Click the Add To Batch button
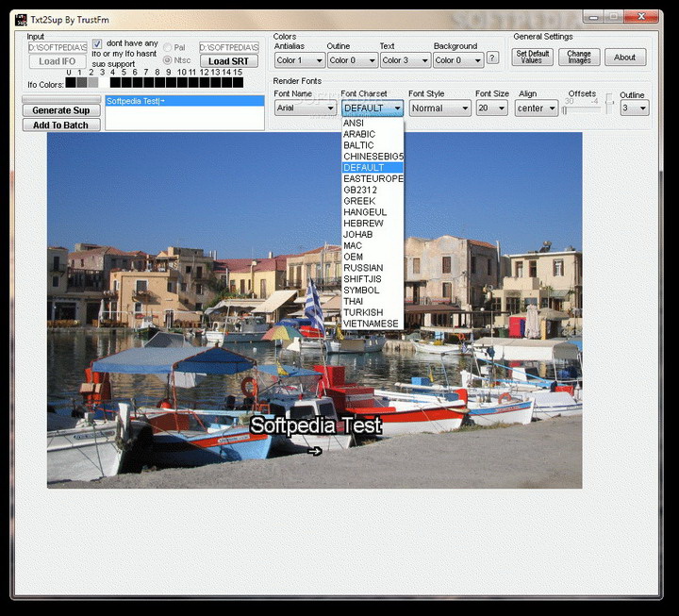The image size is (679, 616). 61,125
